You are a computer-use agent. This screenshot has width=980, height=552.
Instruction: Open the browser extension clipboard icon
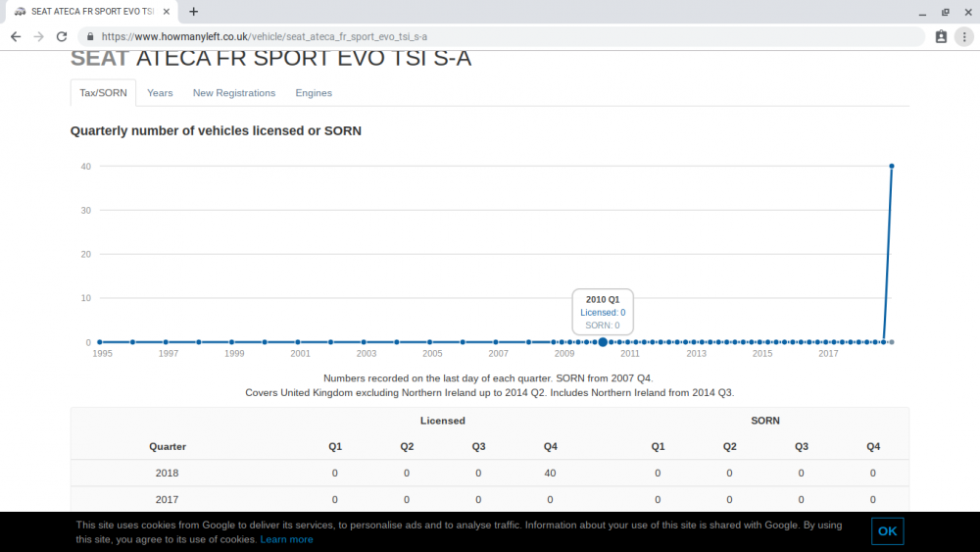click(x=941, y=37)
